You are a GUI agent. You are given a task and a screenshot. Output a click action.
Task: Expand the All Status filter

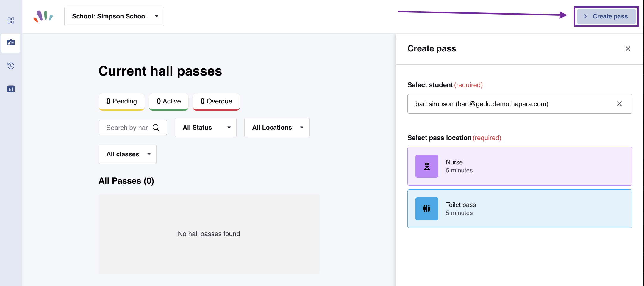[x=206, y=128]
